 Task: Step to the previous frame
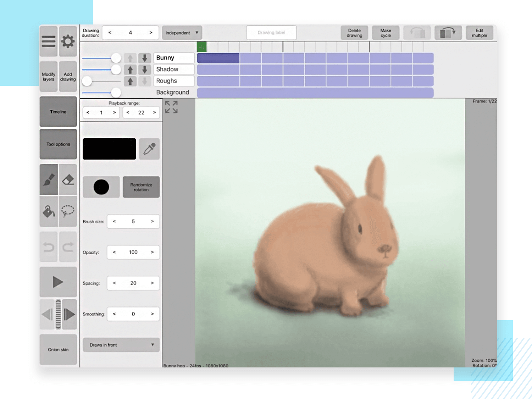click(47, 314)
